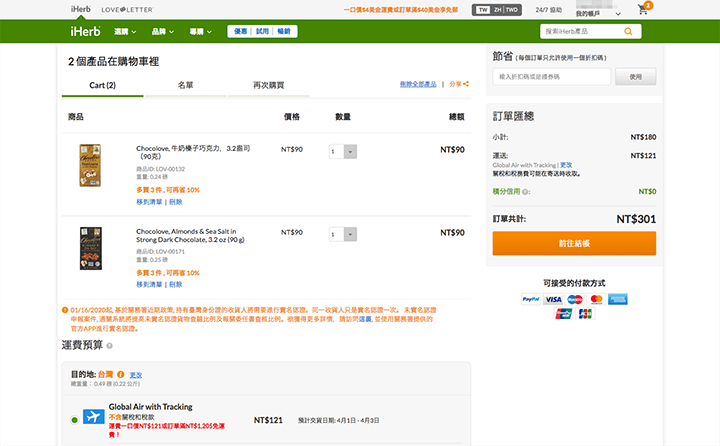Click the iHerb product search field

point(581,31)
